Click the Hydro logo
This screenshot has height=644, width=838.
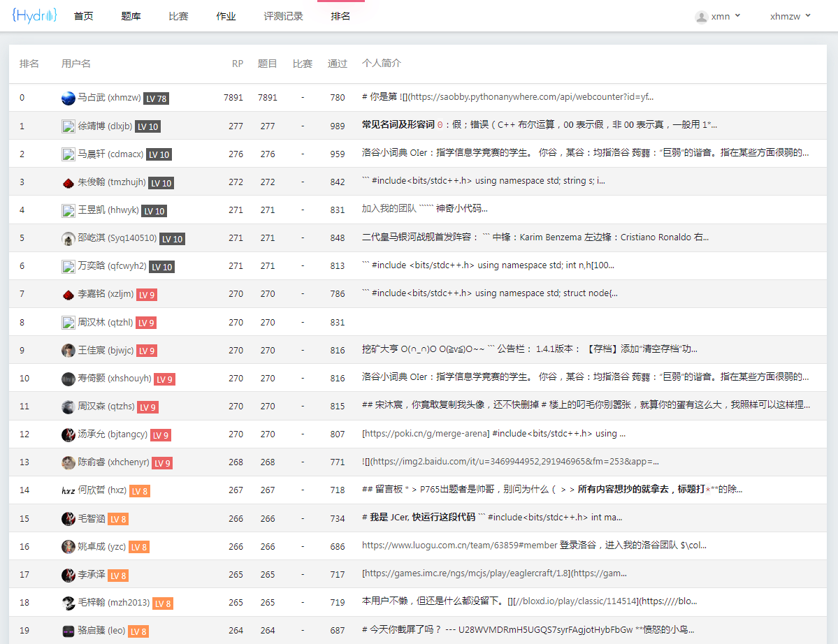[x=34, y=16]
